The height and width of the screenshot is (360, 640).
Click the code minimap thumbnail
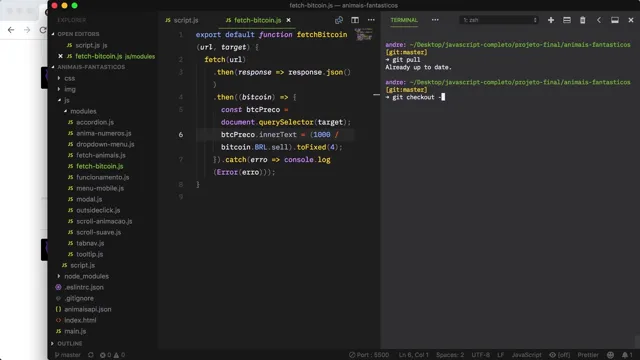(363, 34)
